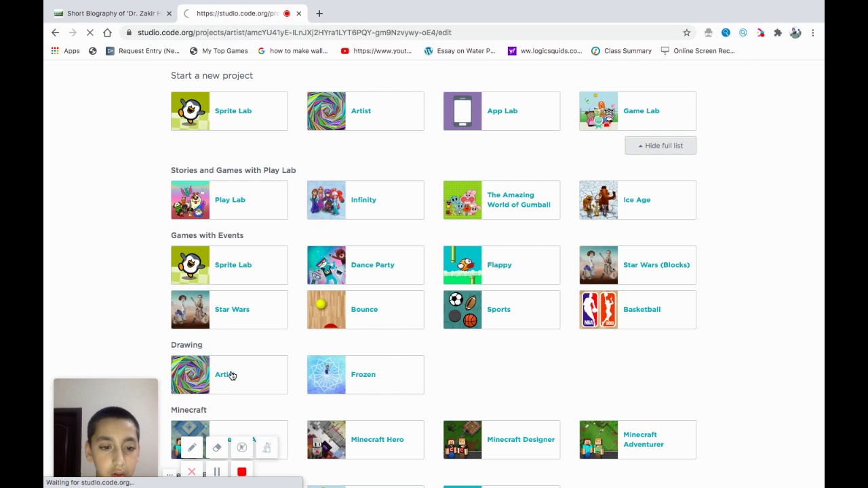This screenshot has width=868, height=488.
Task: Open the Request Entry bookmark
Action: [143, 51]
